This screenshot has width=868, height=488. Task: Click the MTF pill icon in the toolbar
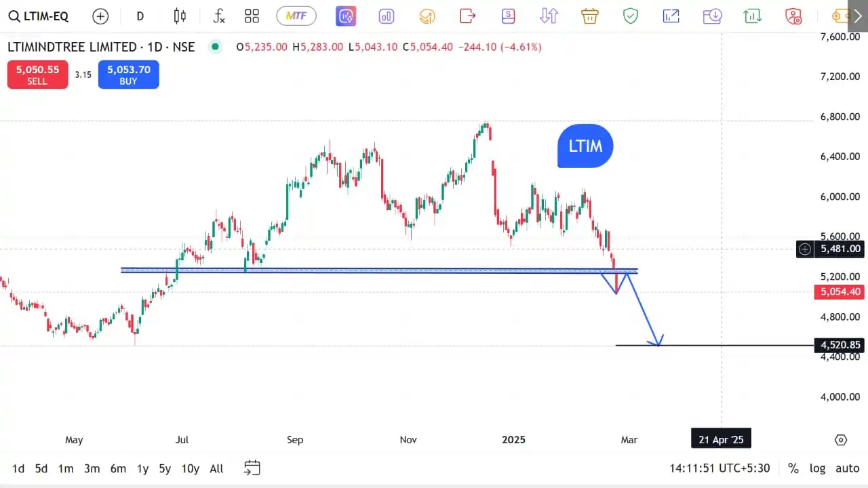click(296, 16)
